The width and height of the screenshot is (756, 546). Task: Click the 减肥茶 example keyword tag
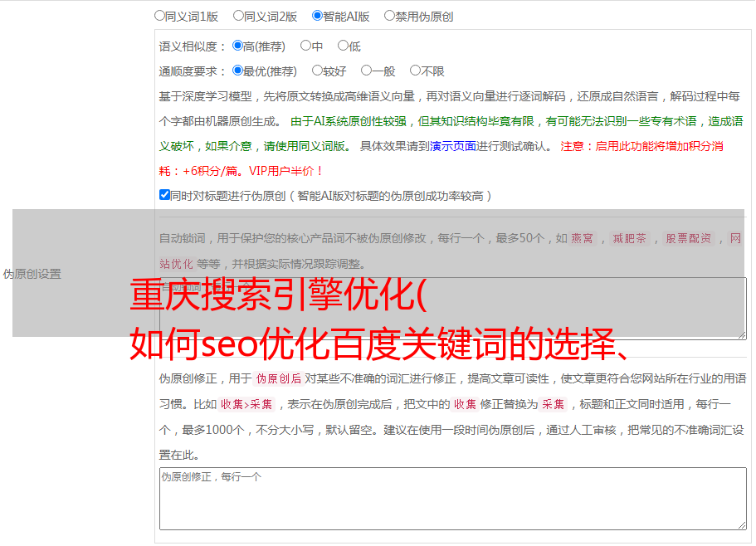tap(630, 238)
